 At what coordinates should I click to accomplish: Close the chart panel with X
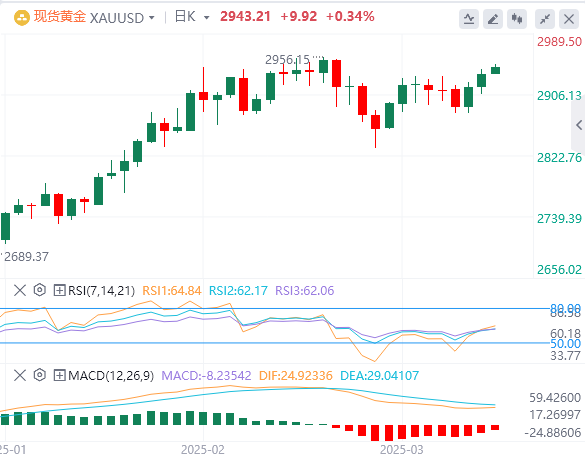click(x=569, y=19)
